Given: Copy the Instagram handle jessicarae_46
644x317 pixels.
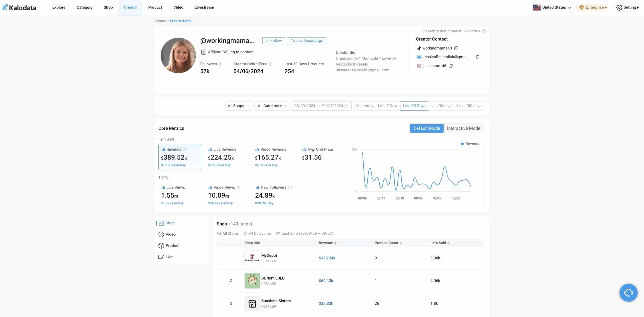Looking at the screenshot, I should pos(451,66).
